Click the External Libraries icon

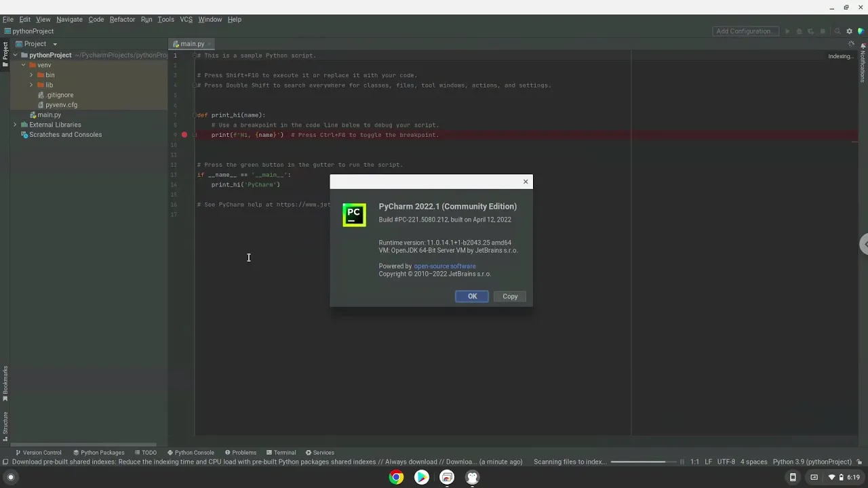pyautogui.click(x=24, y=125)
